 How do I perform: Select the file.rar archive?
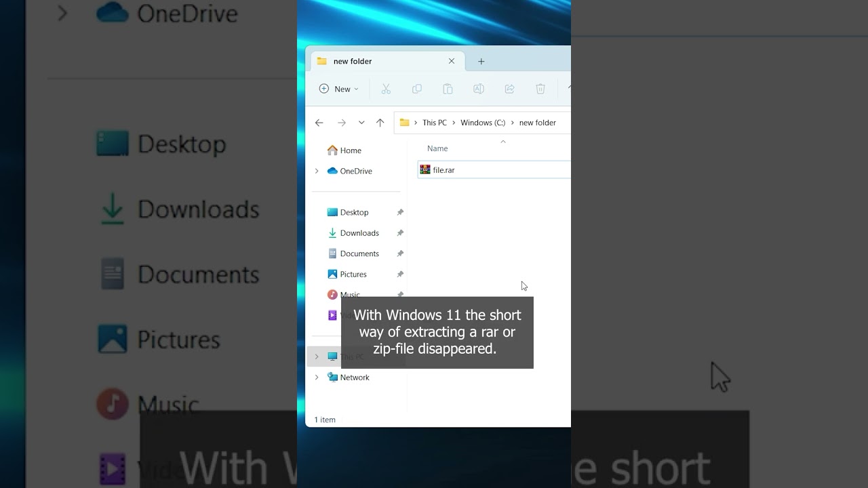tap(494, 169)
